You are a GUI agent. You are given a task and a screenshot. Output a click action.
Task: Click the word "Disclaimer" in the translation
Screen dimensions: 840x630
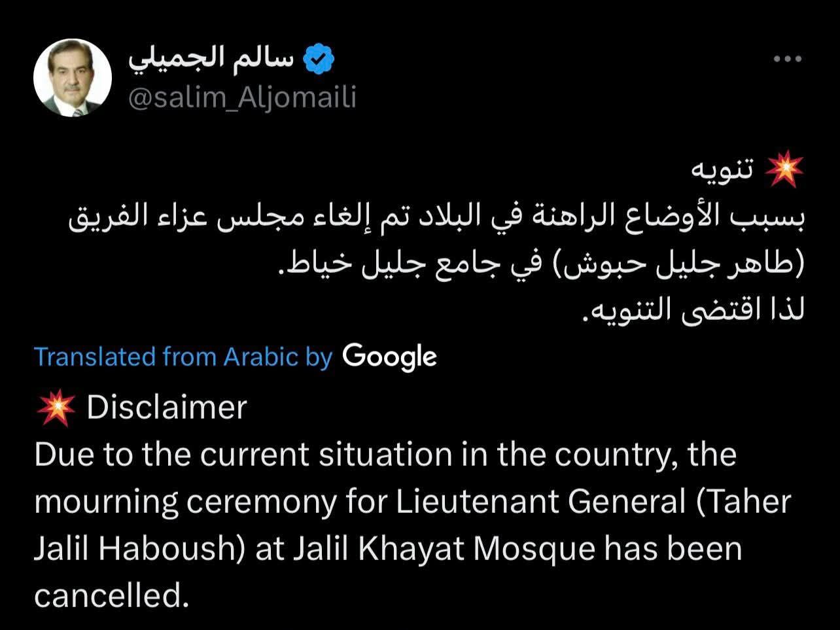(167, 407)
